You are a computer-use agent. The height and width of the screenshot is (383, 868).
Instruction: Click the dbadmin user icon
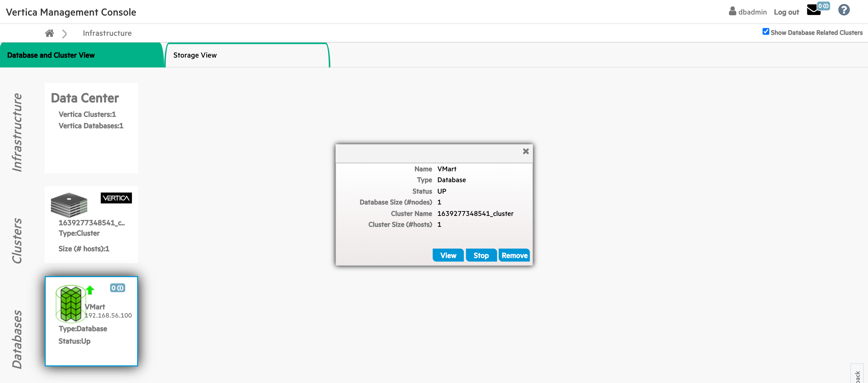tap(732, 11)
